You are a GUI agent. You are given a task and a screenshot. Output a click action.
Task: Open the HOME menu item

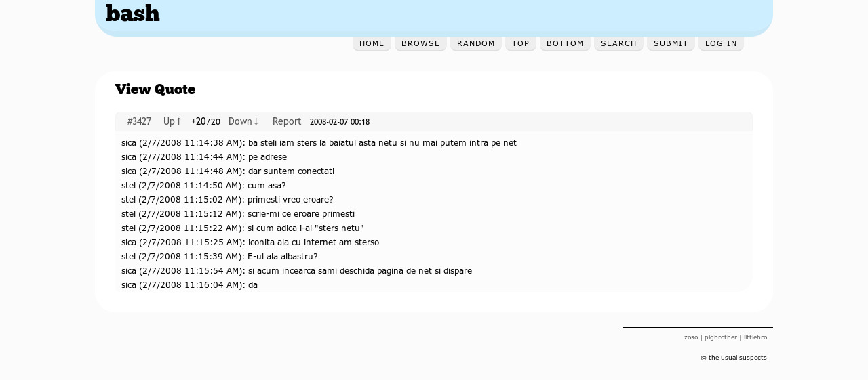point(372,43)
